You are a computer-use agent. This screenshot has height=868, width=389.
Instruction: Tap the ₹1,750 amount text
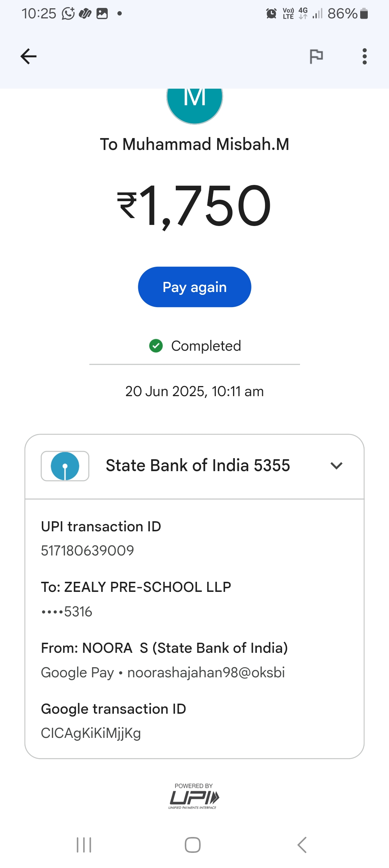[x=194, y=205]
